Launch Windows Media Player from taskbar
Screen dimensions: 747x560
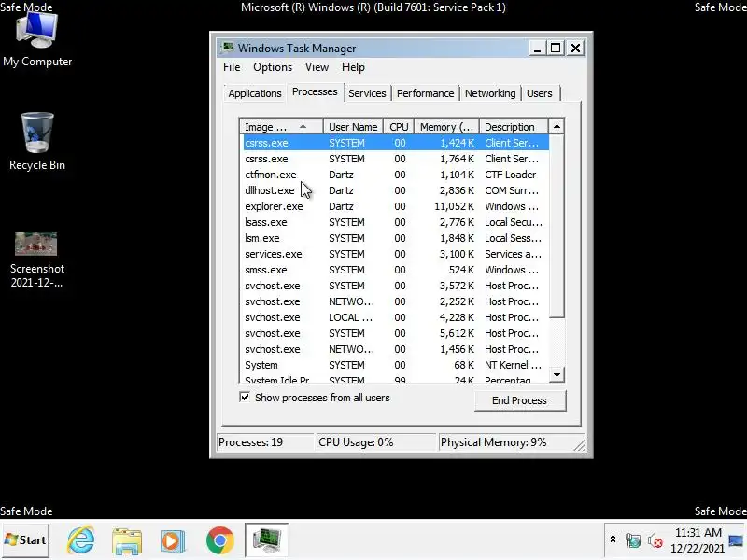pyautogui.click(x=172, y=540)
